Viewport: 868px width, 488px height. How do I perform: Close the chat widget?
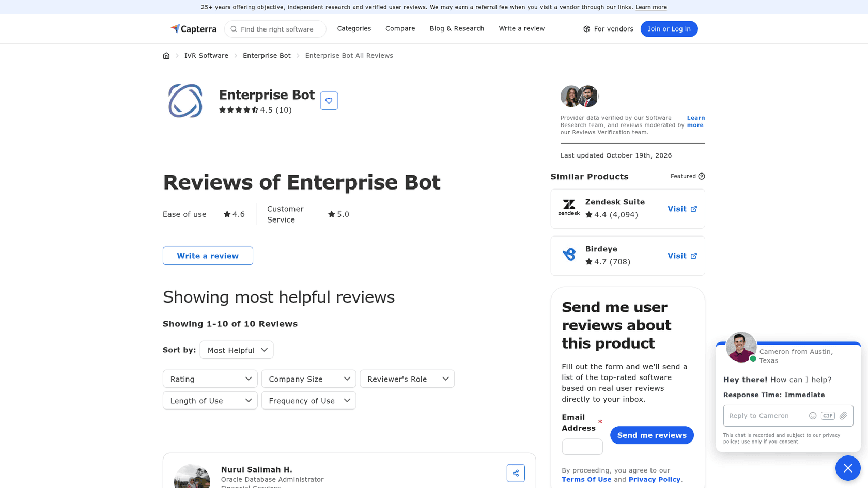(x=848, y=468)
